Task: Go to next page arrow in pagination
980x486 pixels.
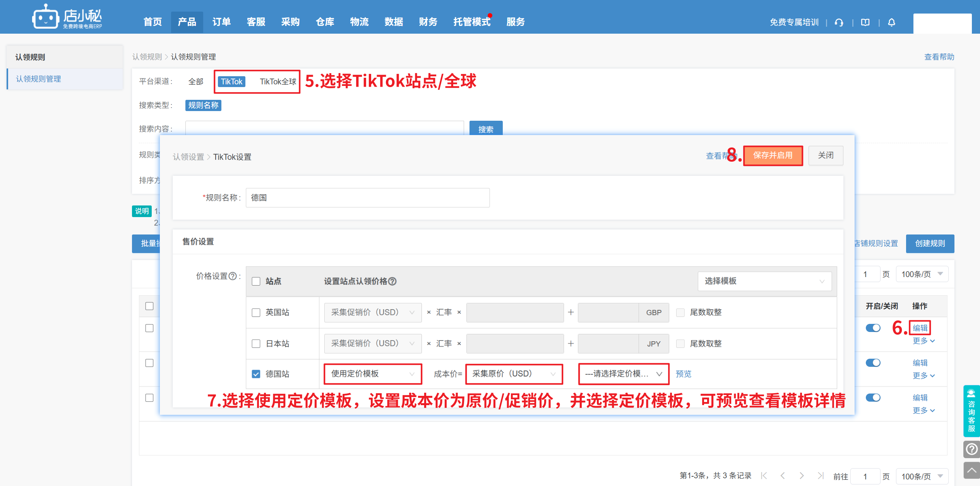Action: (x=802, y=476)
